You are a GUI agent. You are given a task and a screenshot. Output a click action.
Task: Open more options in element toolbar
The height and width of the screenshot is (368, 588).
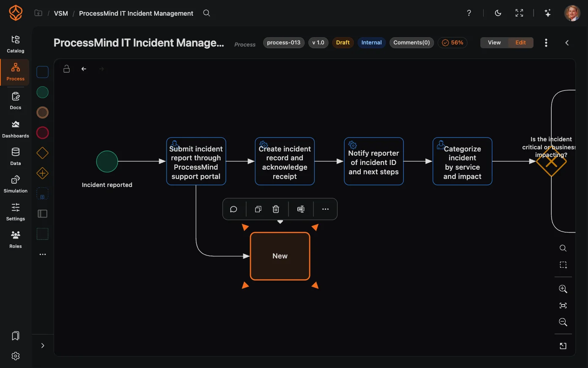[325, 209]
